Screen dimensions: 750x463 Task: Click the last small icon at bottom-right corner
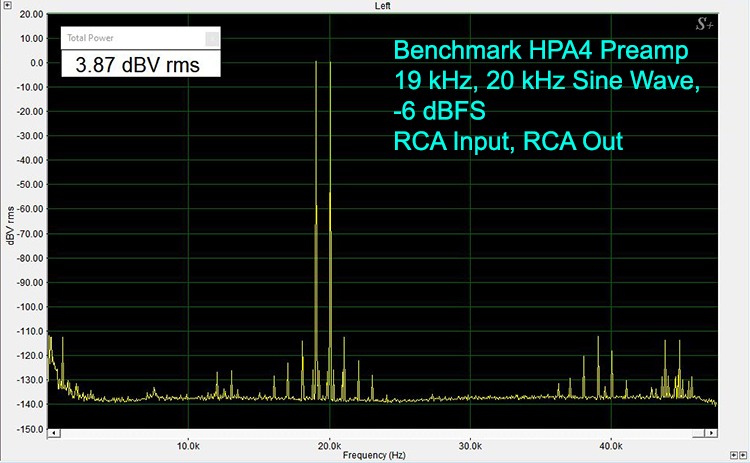(x=741, y=454)
